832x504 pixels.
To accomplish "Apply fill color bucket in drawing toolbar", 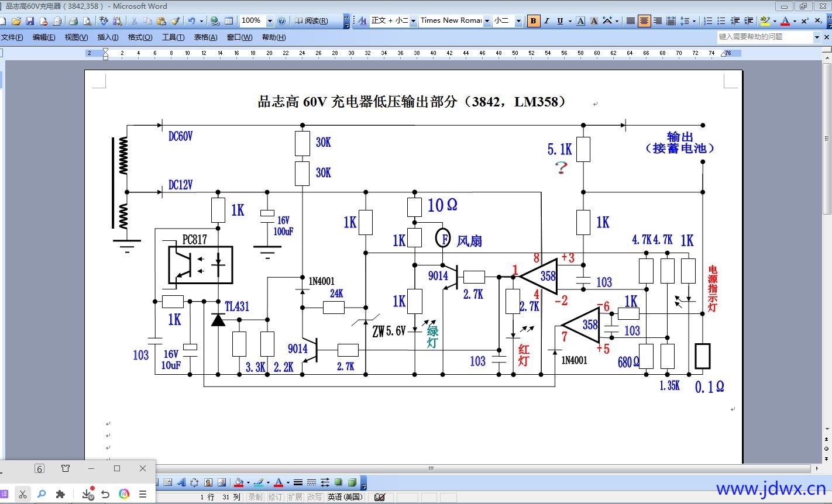I will click(x=239, y=482).
